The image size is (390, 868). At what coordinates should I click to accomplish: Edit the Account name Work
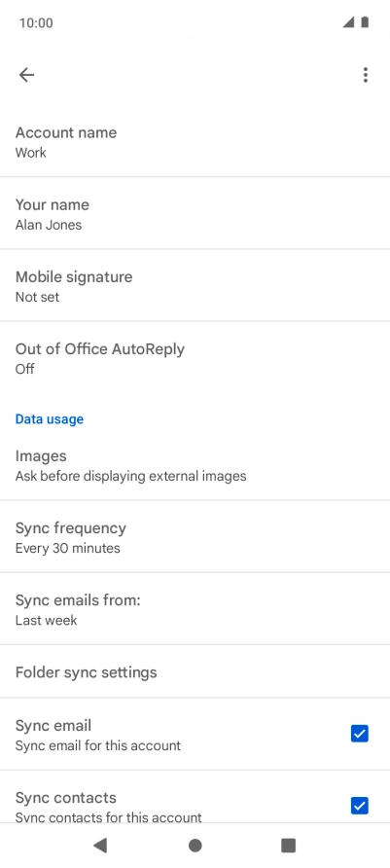click(x=195, y=141)
